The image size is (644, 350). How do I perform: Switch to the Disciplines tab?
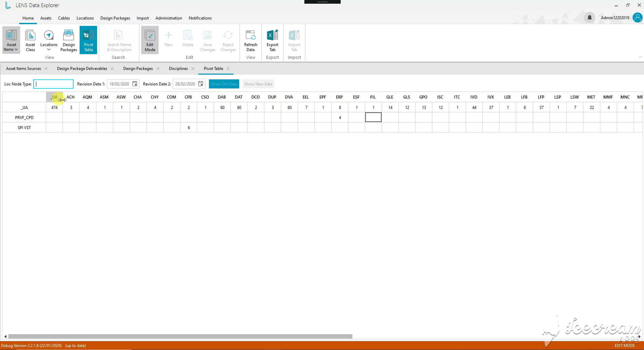click(x=178, y=69)
